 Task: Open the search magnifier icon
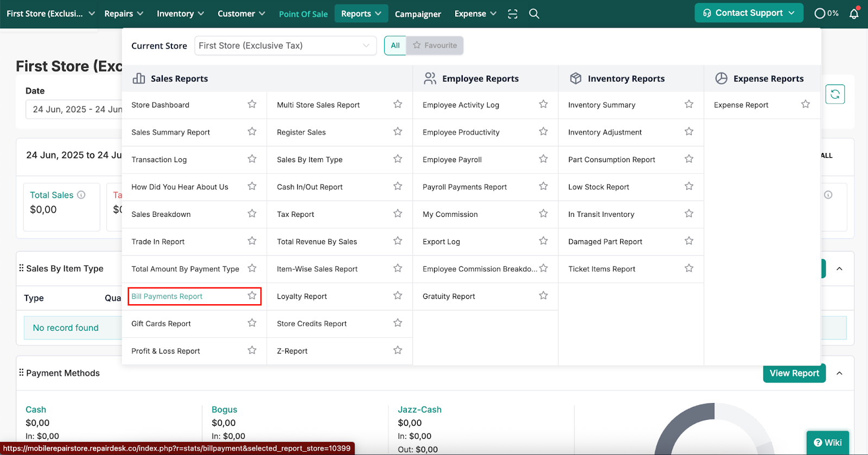click(x=534, y=14)
